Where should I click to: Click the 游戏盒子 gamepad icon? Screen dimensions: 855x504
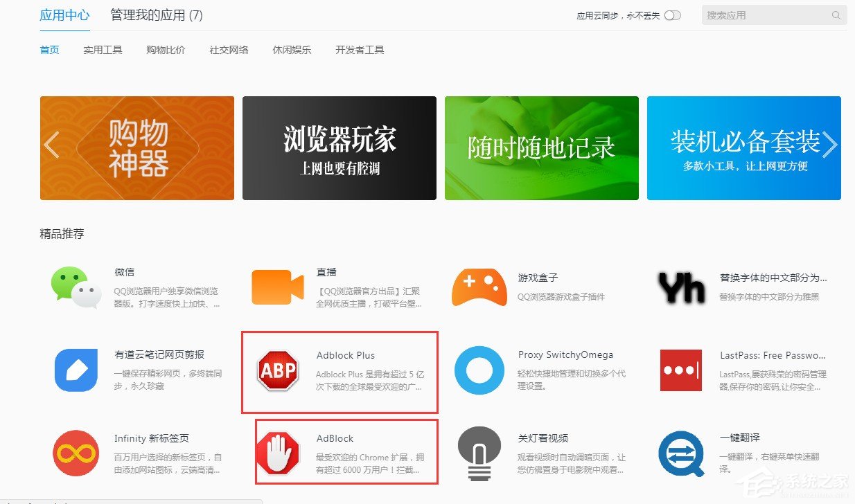point(479,286)
